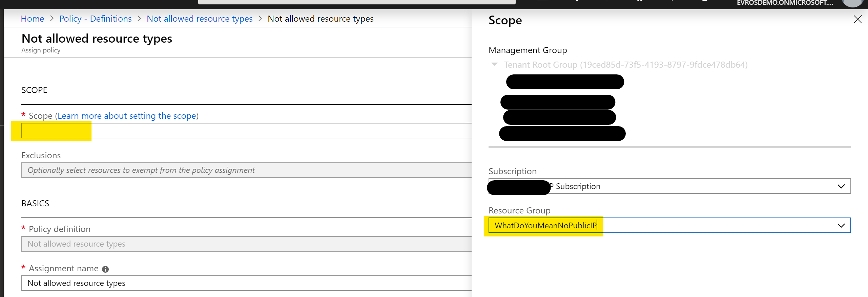
Task: Open the blue Not allowed resource types breadcrumb
Action: 200,19
